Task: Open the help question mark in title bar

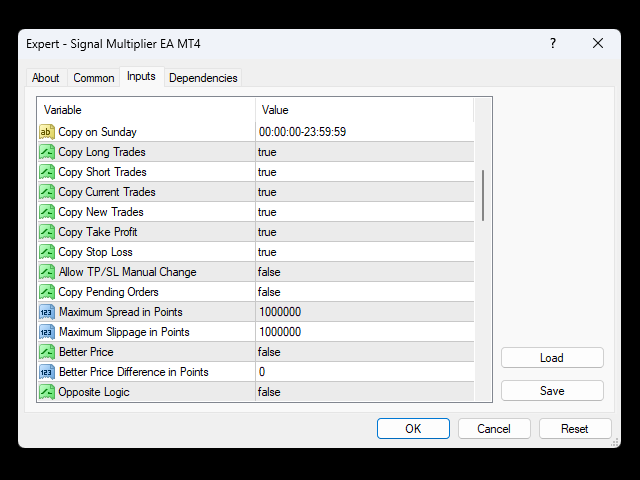Action: tap(553, 43)
